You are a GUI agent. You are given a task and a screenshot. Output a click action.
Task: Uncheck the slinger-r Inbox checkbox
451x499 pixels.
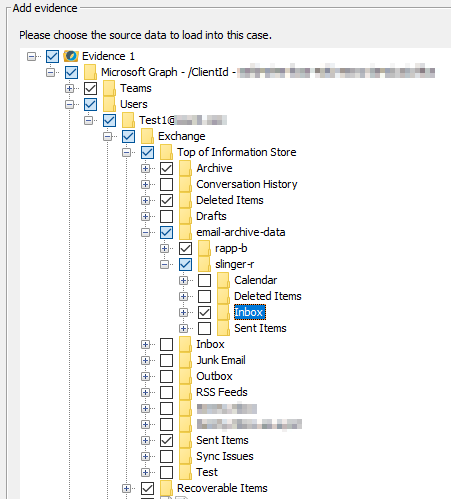click(x=204, y=312)
